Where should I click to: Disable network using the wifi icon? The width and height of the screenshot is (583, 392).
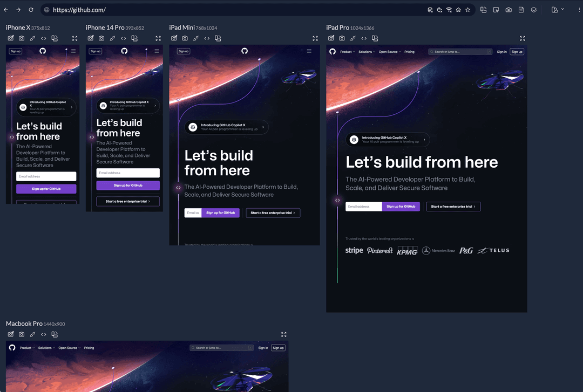click(449, 9)
